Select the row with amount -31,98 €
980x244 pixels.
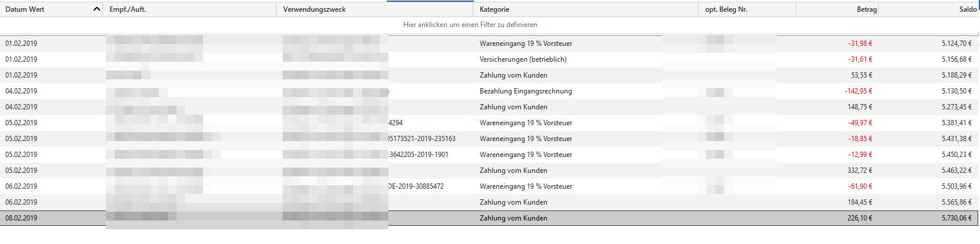[x=489, y=44]
